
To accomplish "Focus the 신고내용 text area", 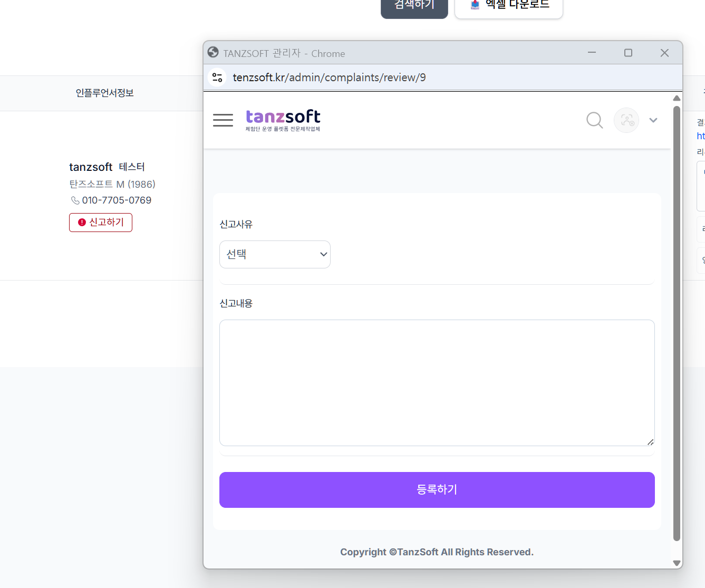I will coord(437,382).
